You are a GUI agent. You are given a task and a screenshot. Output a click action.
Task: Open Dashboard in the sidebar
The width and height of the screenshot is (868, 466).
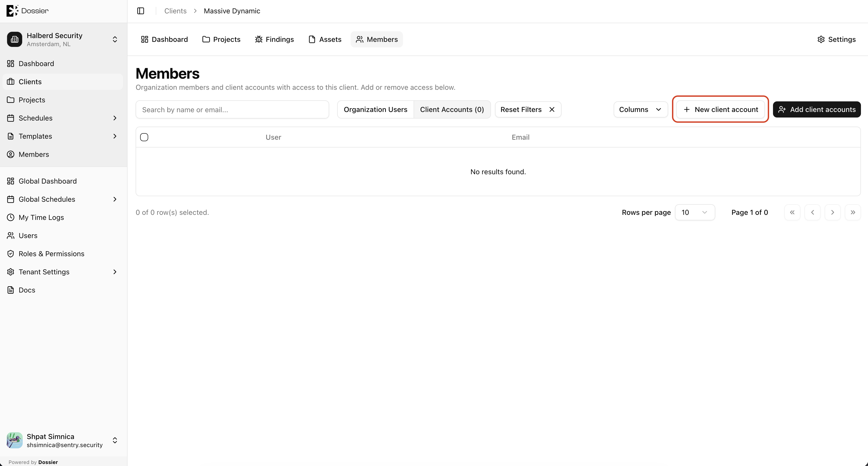click(x=63, y=63)
